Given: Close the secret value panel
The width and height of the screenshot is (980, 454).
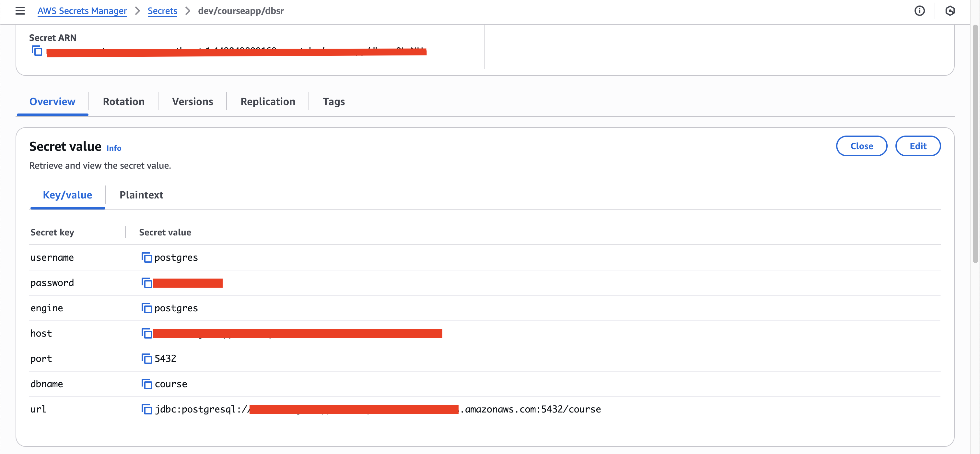Looking at the screenshot, I should pyautogui.click(x=861, y=146).
